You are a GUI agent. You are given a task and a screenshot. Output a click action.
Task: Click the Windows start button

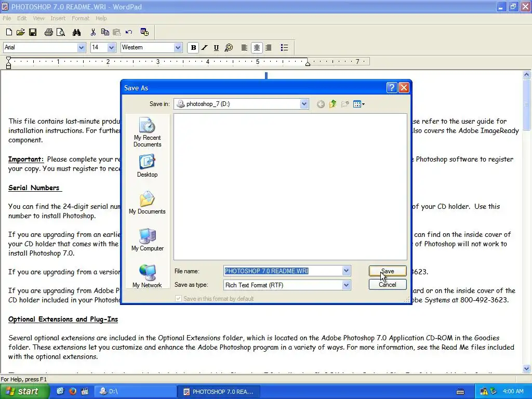(24, 392)
